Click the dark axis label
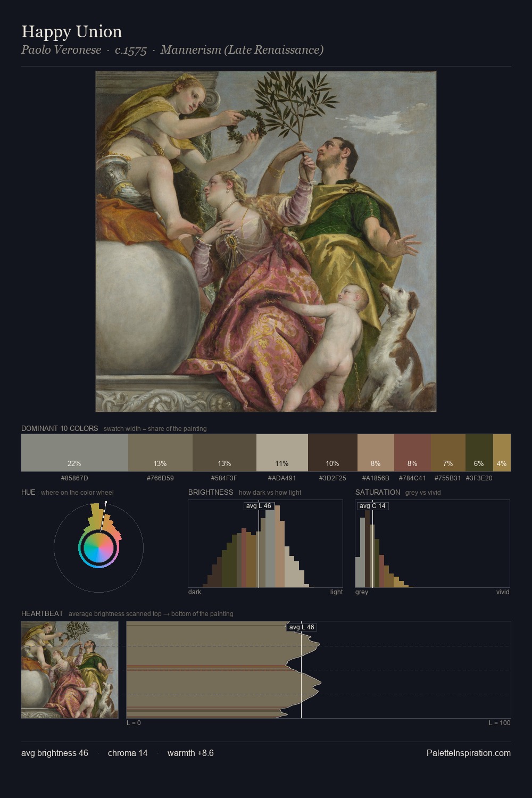Image resolution: width=532 pixels, height=798 pixels. click(x=195, y=592)
